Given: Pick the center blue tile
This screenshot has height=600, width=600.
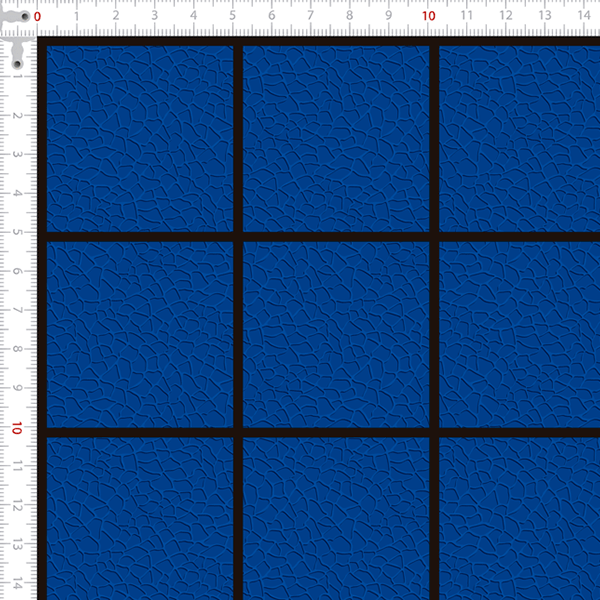Looking at the screenshot, I should point(336,335).
